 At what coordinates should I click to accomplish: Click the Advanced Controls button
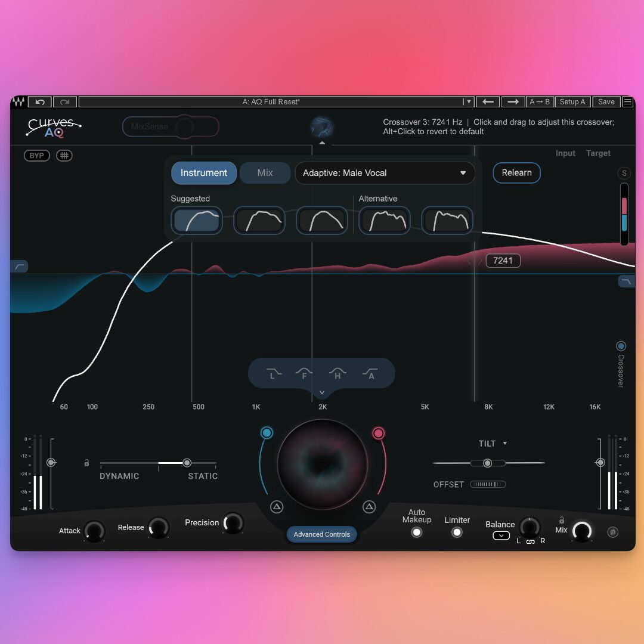pos(322,534)
